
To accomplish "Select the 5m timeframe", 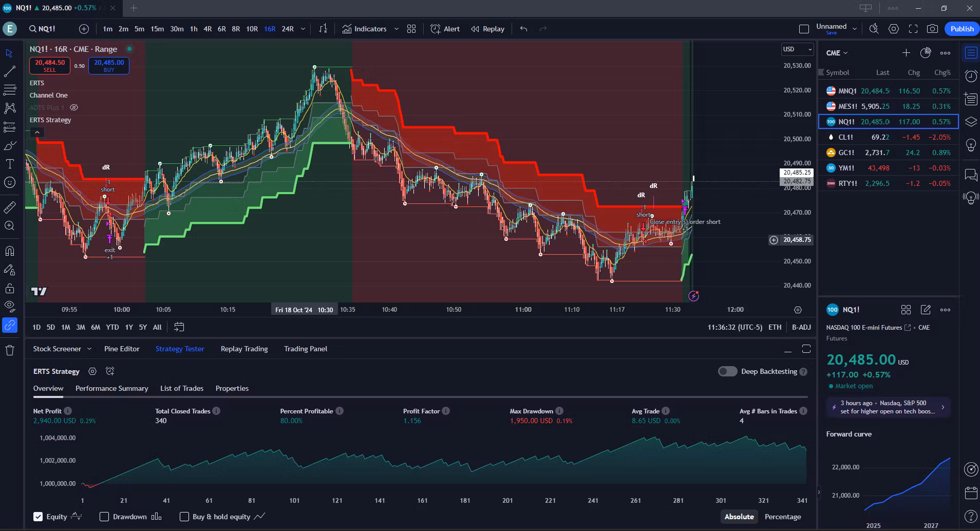I will (x=140, y=29).
